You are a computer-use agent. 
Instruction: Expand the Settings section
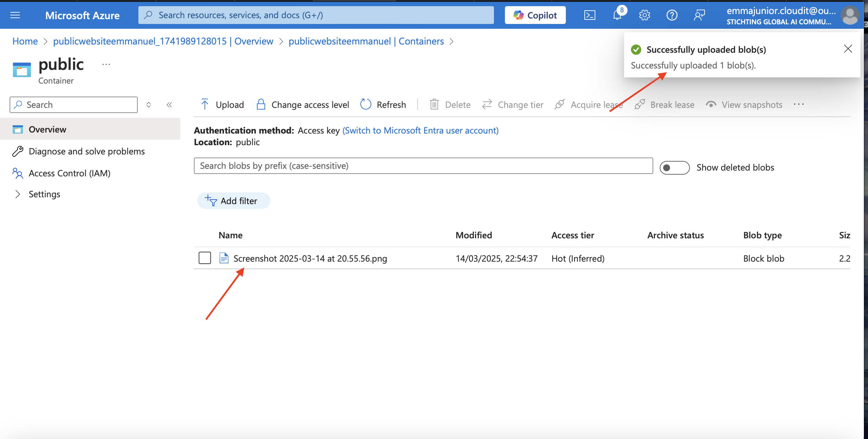coord(44,194)
